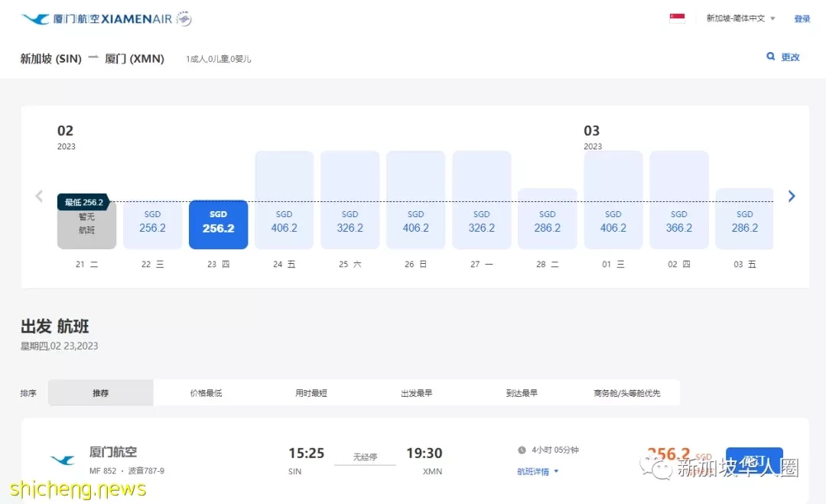This screenshot has height=504, width=826.
Task: Select date 28 二 fare SGD 286.2
Action: coord(548,219)
